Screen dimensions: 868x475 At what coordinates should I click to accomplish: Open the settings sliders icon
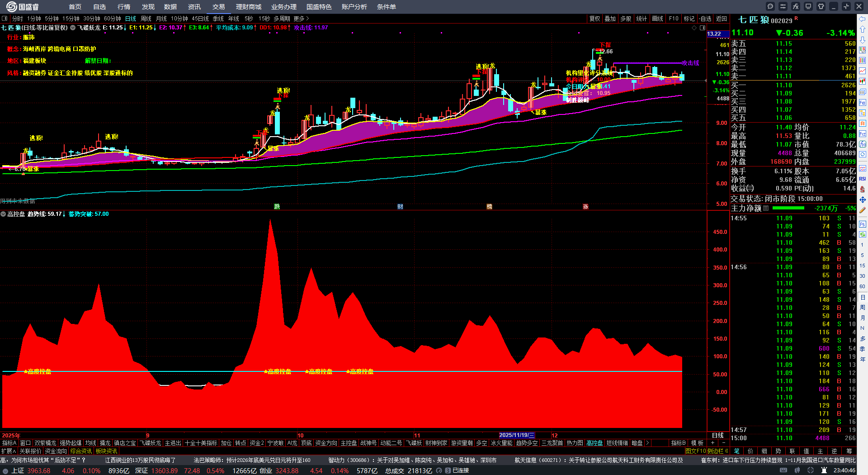783,6
